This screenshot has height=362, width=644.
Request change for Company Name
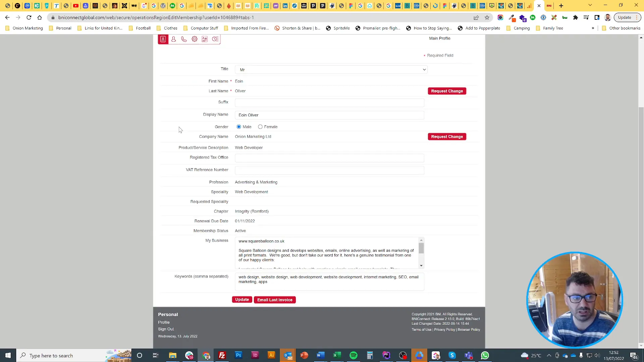point(447,137)
